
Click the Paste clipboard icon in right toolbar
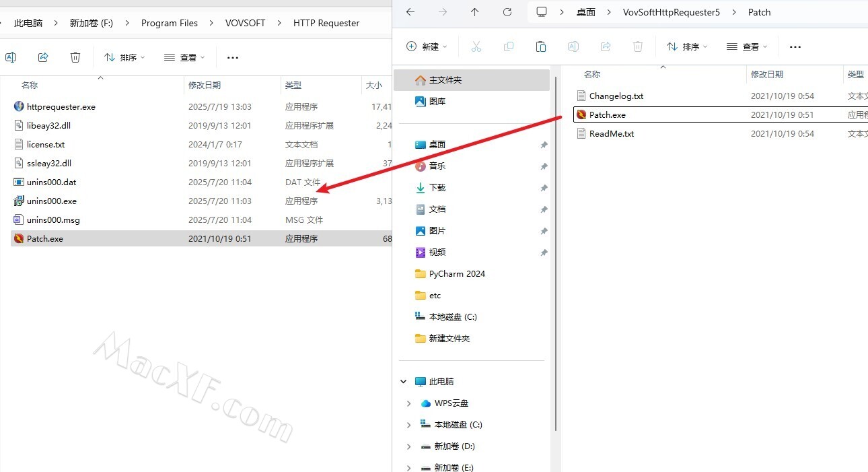541,46
